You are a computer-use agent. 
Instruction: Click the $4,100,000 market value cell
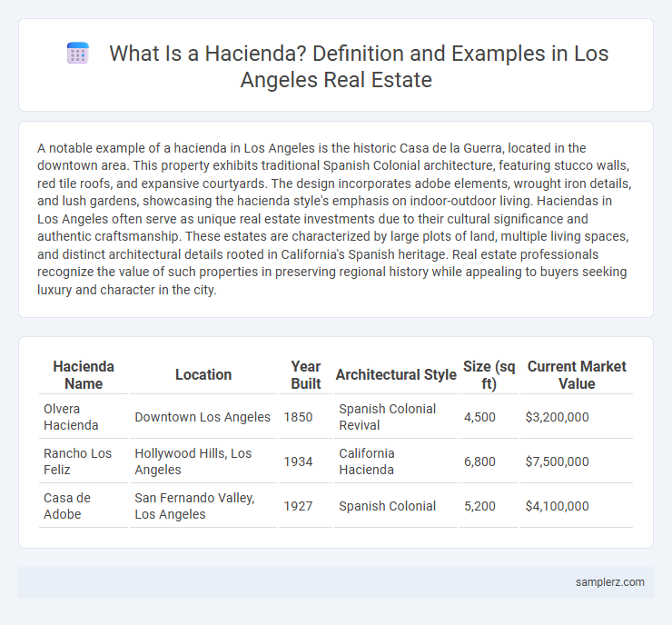point(577,506)
